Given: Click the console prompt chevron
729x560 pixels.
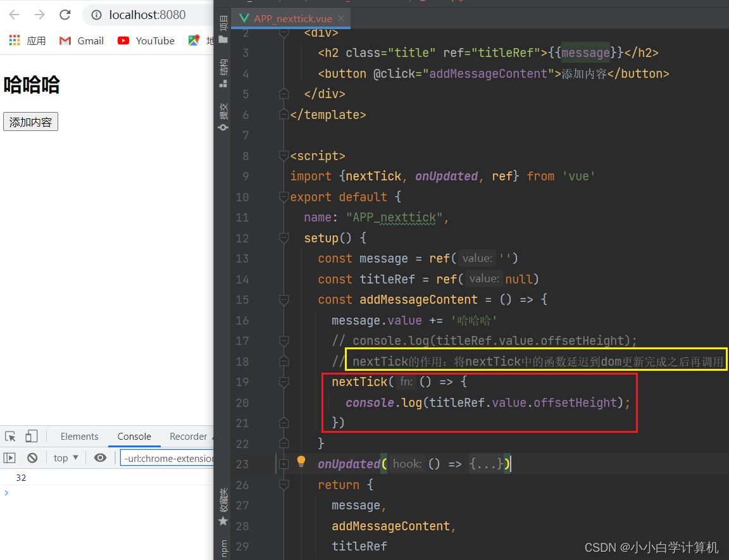Looking at the screenshot, I should (6, 493).
